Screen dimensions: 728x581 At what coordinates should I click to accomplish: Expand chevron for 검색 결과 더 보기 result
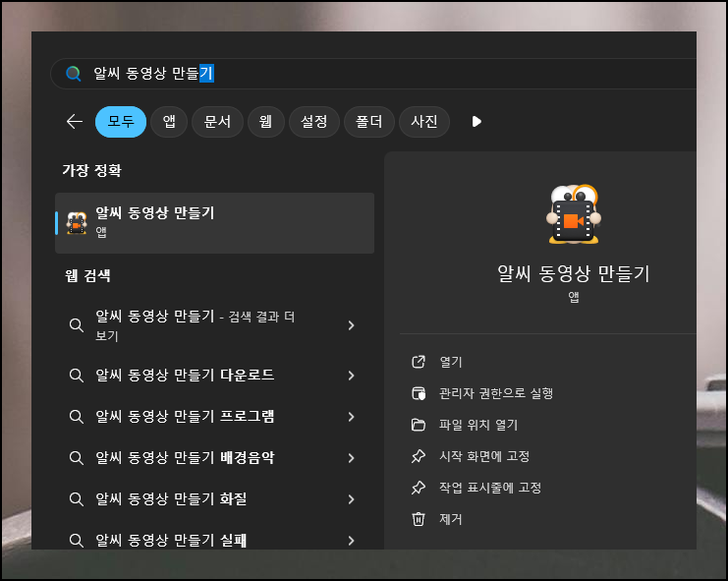tap(352, 325)
